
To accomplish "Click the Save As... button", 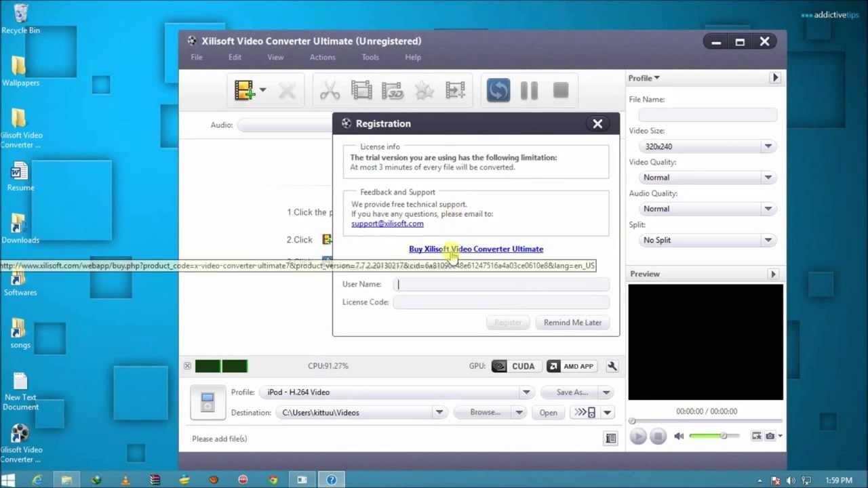I will 572,392.
